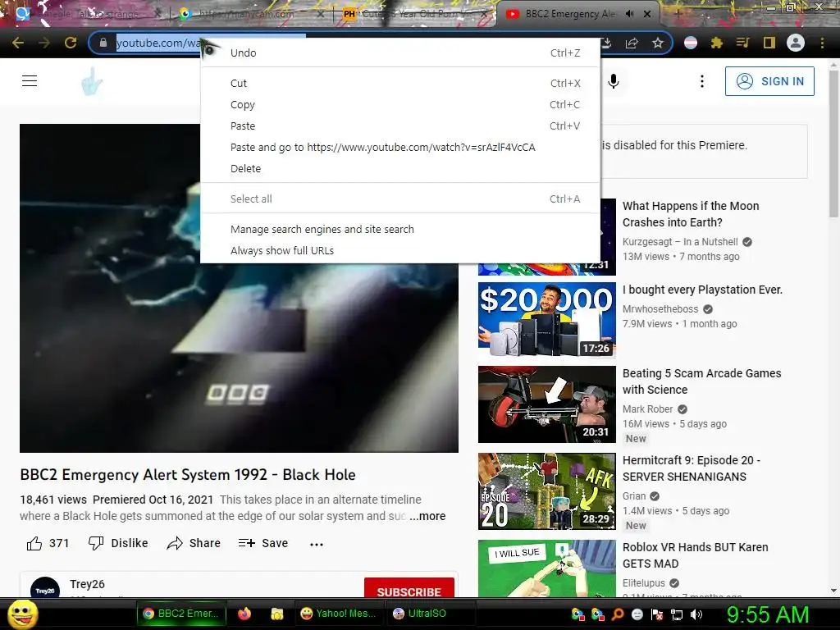Open the folder icon in taskbar

(x=277, y=614)
